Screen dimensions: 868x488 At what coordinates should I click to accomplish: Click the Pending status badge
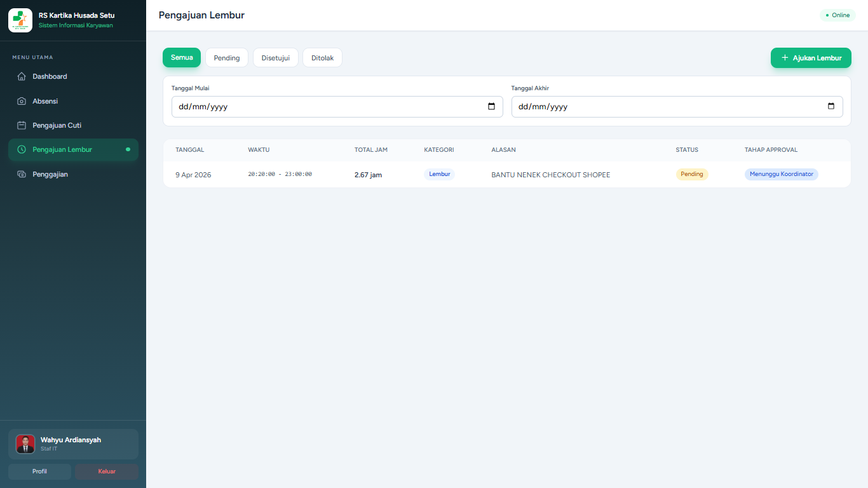pyautogui.click(x=692, y=174)
